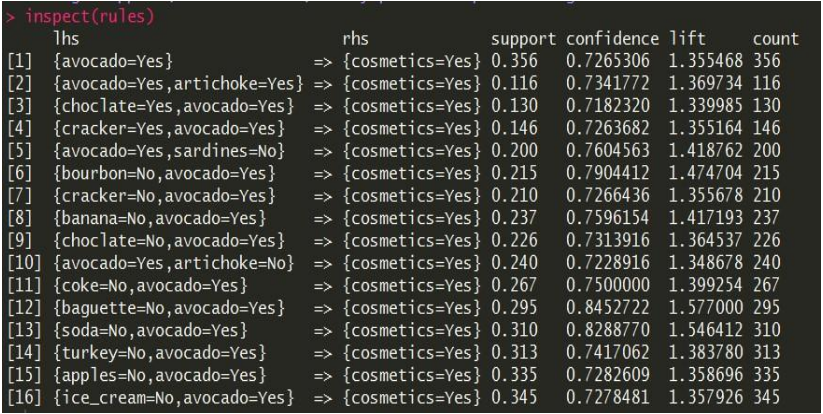
Task: Click count value 345 in last row
Action: tap(767, 397)
